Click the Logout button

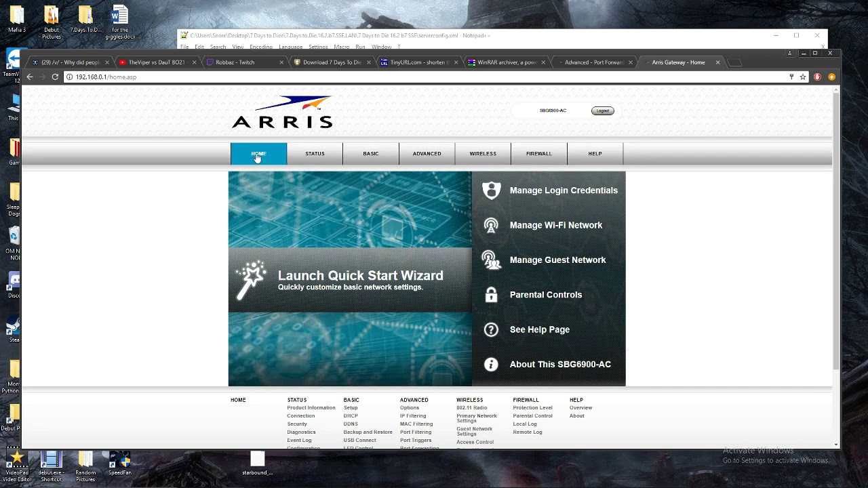point(602,110)
